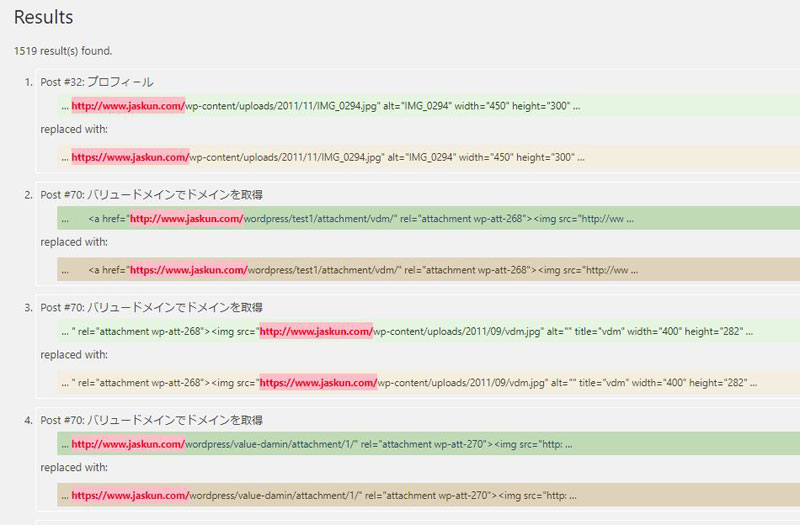800x525 pixels.
Task: Click 'replaced with:' label under Post #32
Action: 74,130
